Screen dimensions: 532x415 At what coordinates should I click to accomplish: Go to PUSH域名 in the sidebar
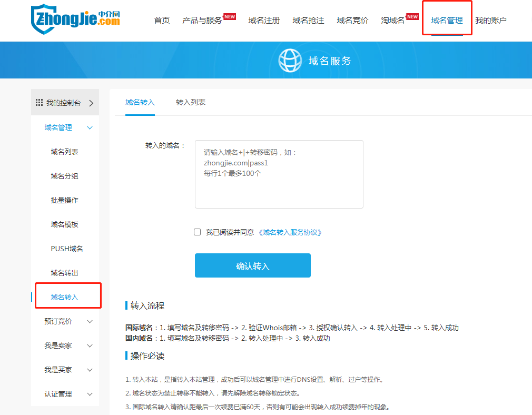tap(66, 249)
